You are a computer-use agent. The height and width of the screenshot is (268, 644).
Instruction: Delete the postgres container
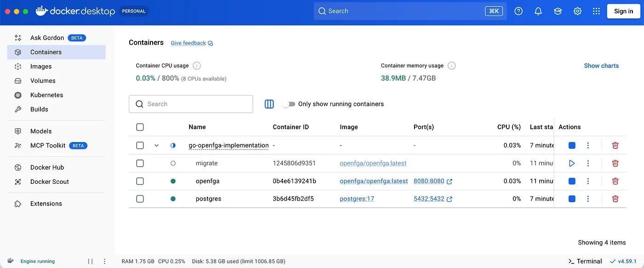tap(615, 199)
